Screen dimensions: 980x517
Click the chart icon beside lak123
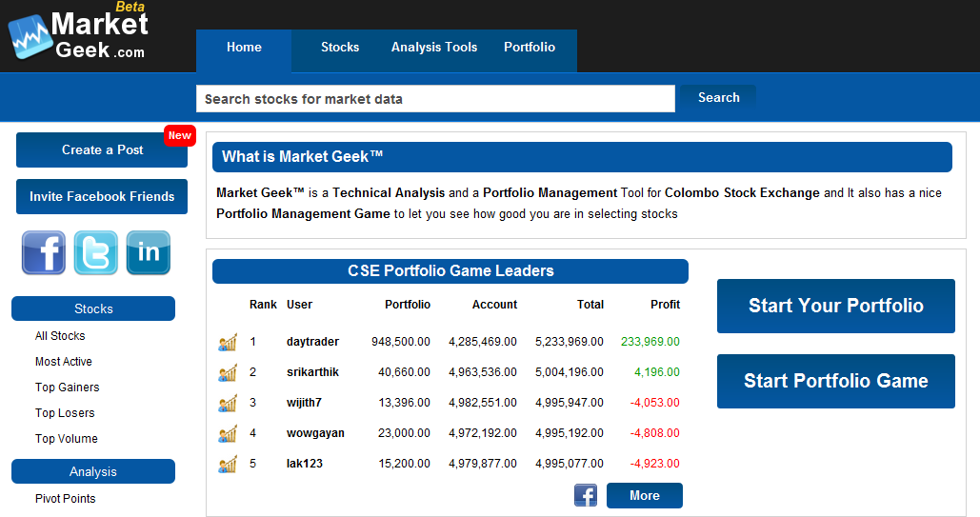click(x=228, y=464)
